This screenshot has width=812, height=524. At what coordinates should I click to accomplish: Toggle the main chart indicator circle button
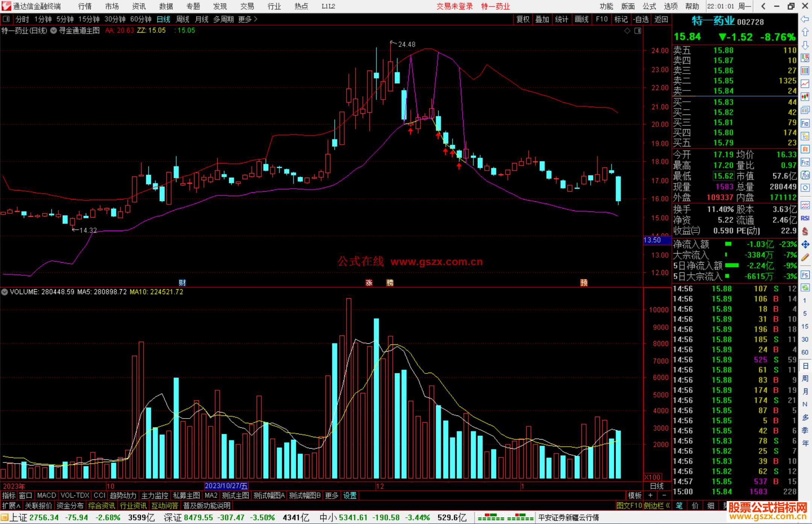pyautogui.click(x=54, y=30)
